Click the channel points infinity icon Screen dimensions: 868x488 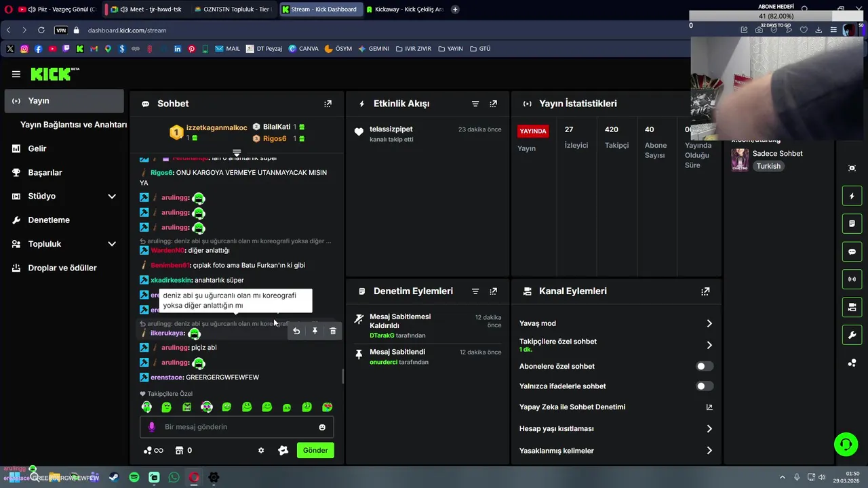(153, 450)
